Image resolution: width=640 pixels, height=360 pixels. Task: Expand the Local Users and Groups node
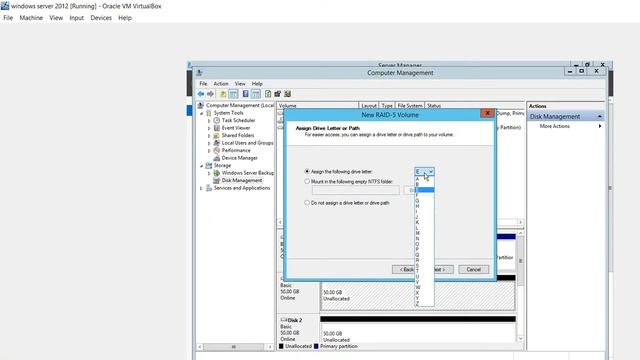(x=209, y=143)
